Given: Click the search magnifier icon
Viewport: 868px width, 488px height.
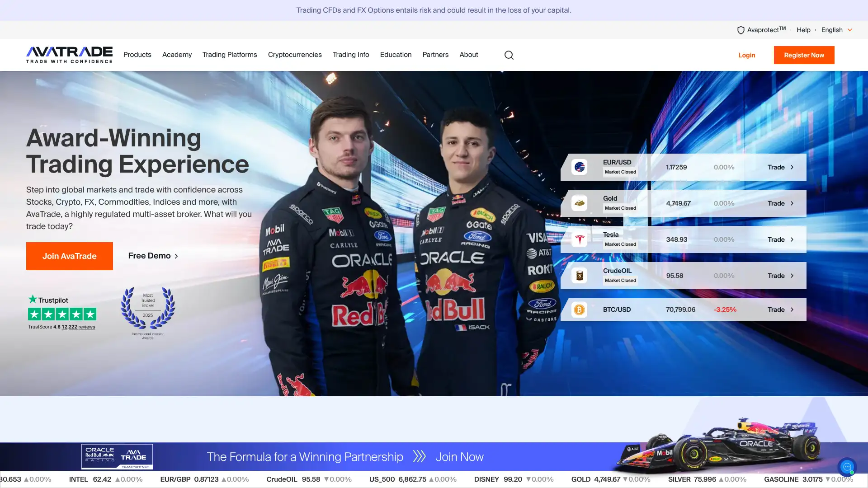Looking at the screenshot, I should click(x=509, y=55).
